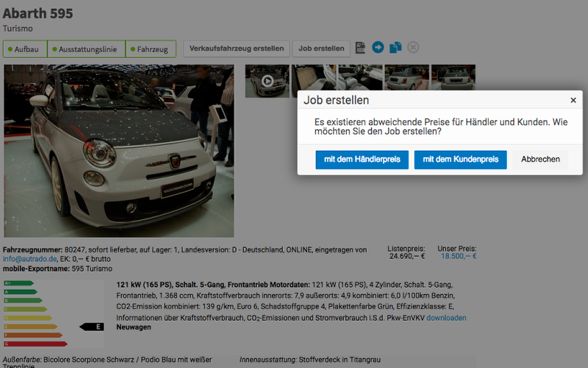Play the video thumbnail of the car
This screenshot has height=368, width=588.
[268, 81]
